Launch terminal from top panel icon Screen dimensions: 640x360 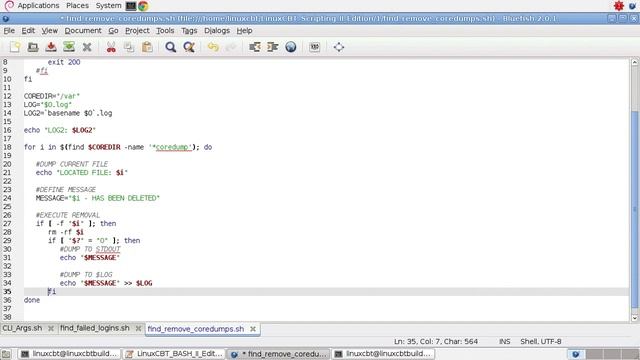point(131,6)
